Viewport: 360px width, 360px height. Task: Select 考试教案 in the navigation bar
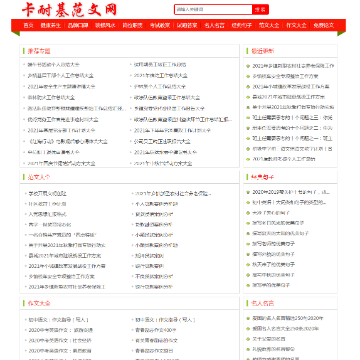160,25
